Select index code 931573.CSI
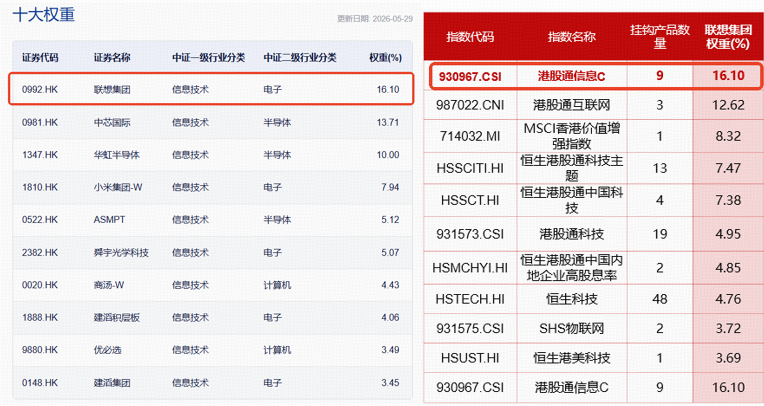Screen dimensions: 764x406 [470, 234]
